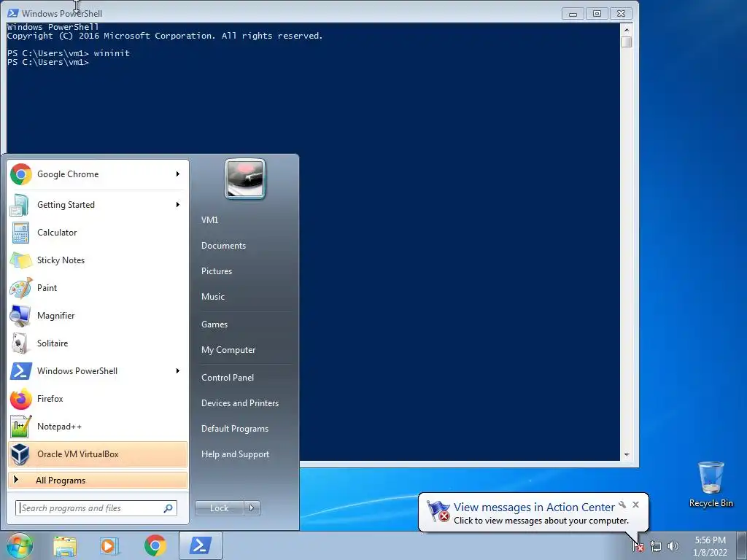Launch Sticky Notes from Start menu

coord(98,260)
